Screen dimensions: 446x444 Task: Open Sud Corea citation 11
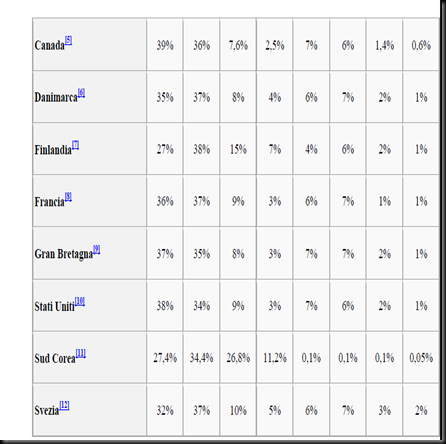pyautogui.click(x=81, y=353)
